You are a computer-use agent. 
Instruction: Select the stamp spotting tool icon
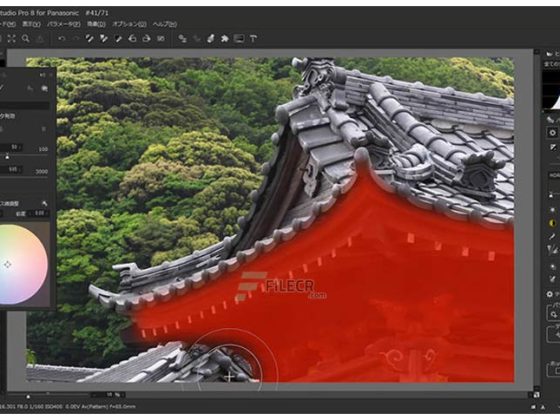click(211, 39)
